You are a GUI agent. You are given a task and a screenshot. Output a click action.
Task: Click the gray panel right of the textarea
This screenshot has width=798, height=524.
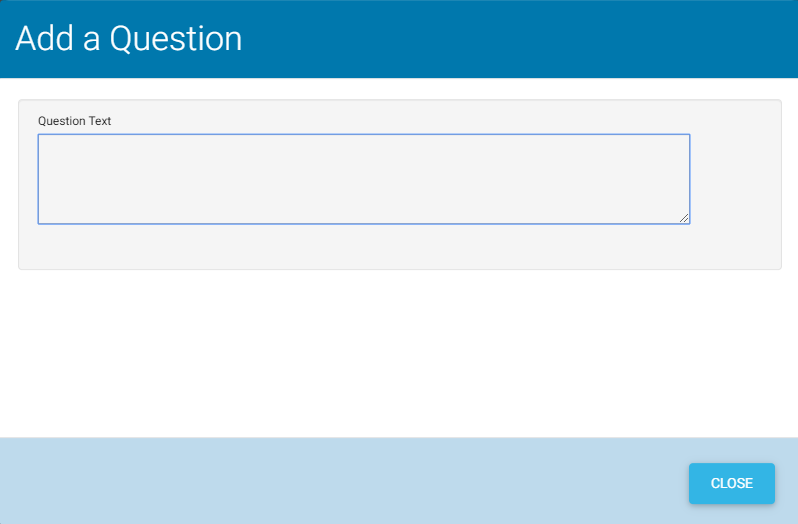[735, 180]
